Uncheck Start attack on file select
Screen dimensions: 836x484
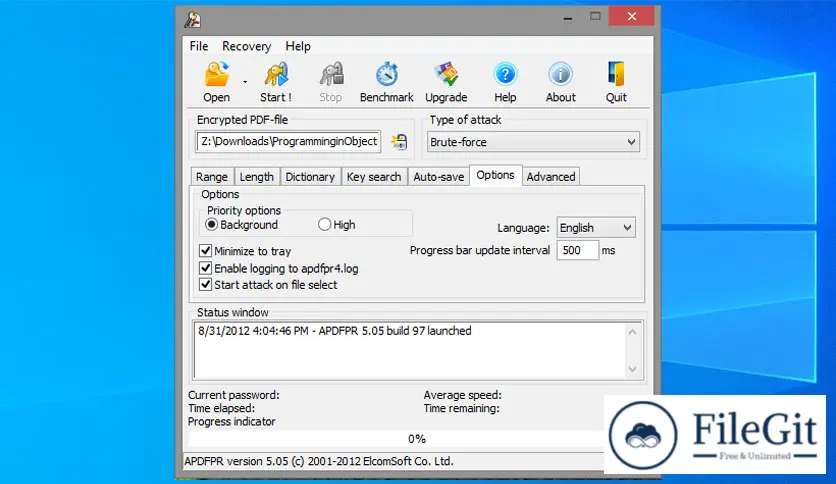(x=206, y=285)
